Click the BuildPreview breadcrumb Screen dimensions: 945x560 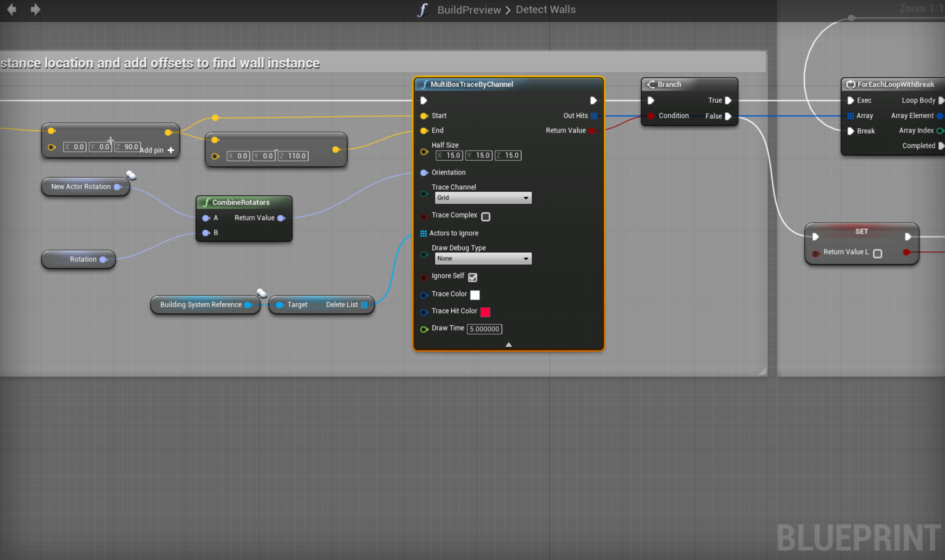[x=469, y=10]
